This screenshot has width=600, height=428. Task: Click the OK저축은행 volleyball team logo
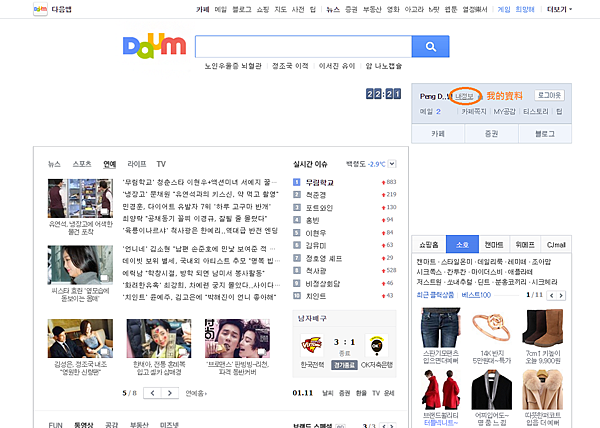point(377,345)
